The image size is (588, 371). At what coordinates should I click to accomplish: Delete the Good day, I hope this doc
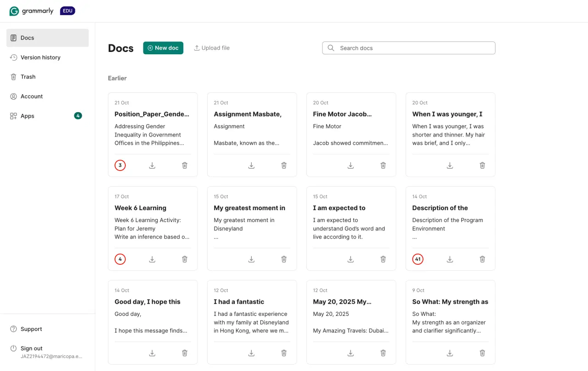tap(185, 353)
